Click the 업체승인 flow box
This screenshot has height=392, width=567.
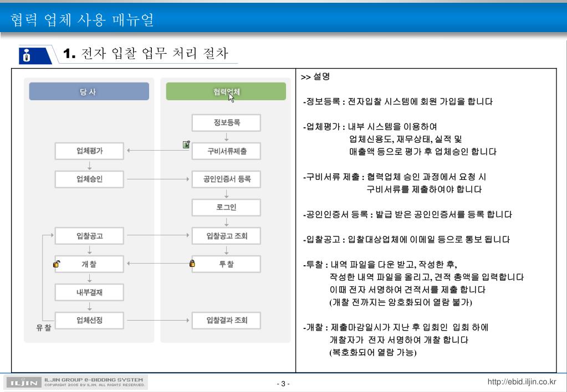89,179
